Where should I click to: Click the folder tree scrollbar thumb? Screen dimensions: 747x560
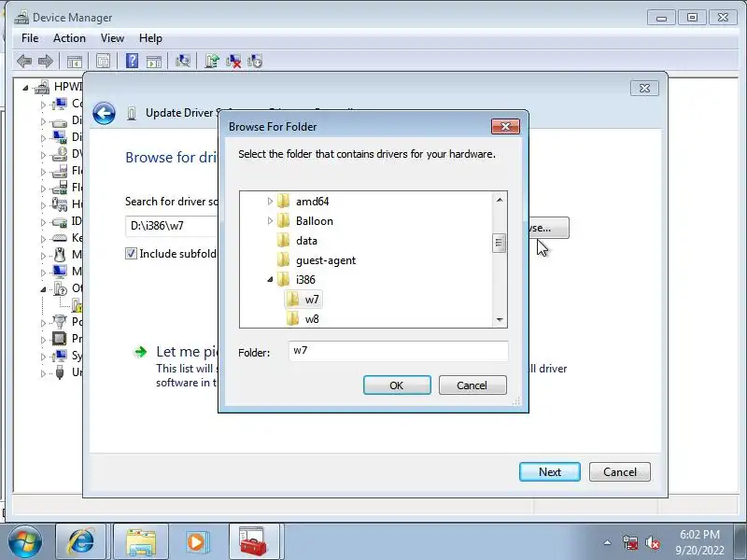coord(499,243)
